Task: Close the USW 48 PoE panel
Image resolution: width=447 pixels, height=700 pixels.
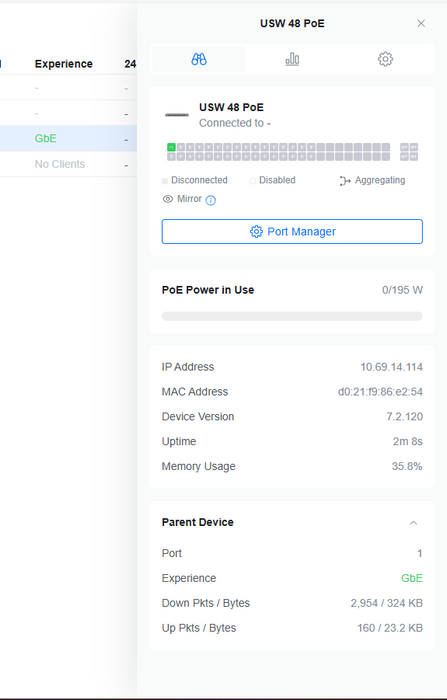Action: coord(421,23)
